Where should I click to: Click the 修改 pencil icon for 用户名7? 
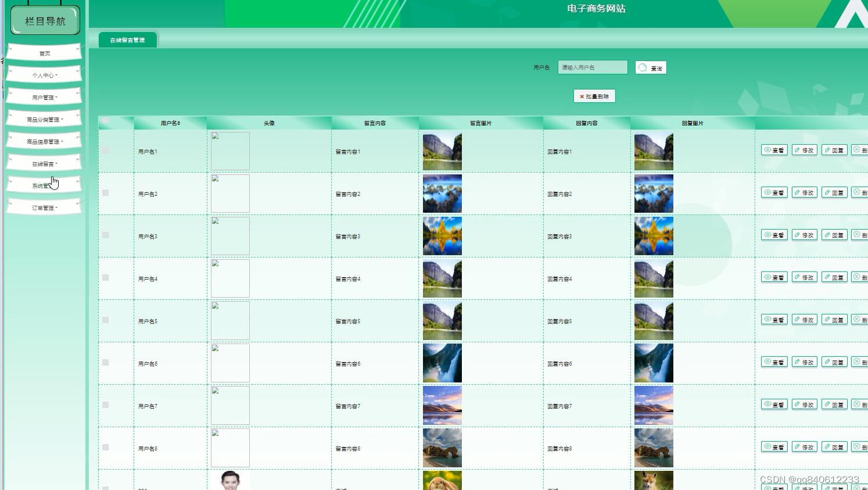pos(798,404)
